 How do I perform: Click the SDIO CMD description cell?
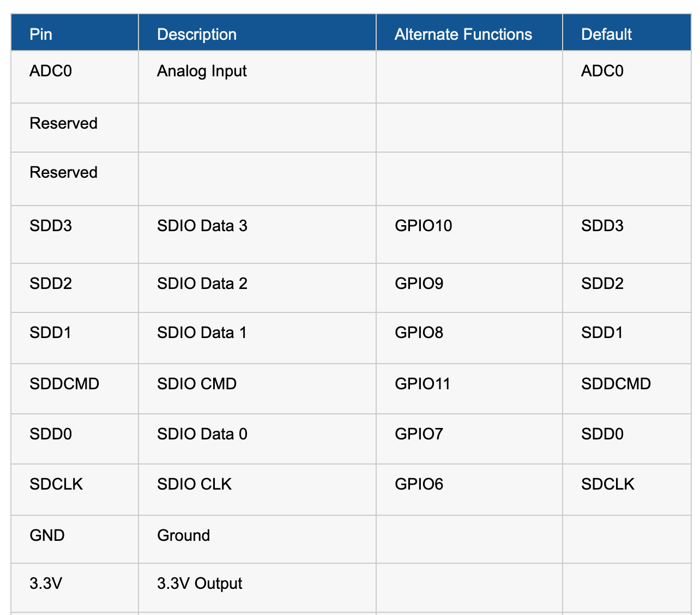tap(257, 389)
